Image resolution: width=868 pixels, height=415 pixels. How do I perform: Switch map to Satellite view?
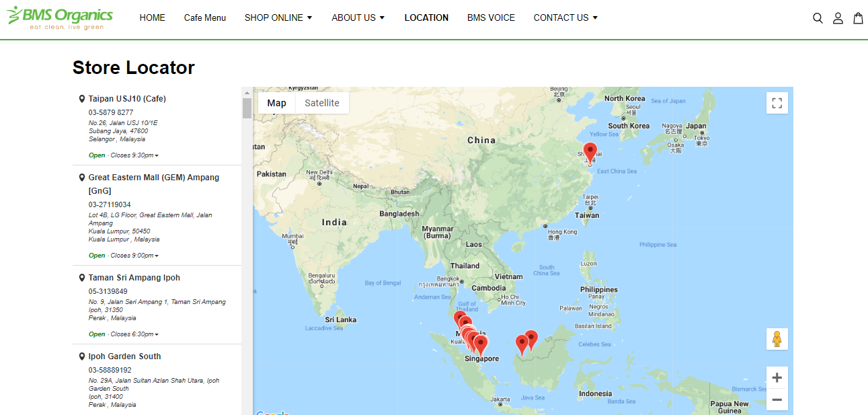[322, 103]
